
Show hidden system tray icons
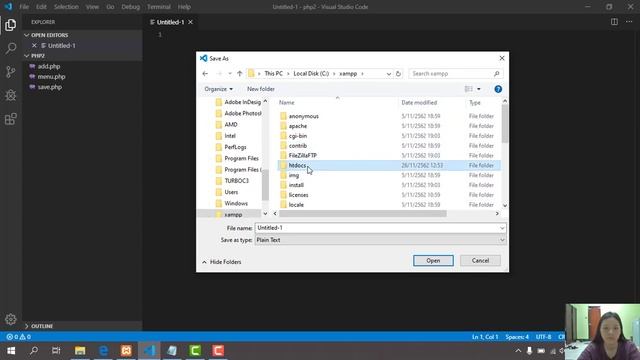point(518,351)
